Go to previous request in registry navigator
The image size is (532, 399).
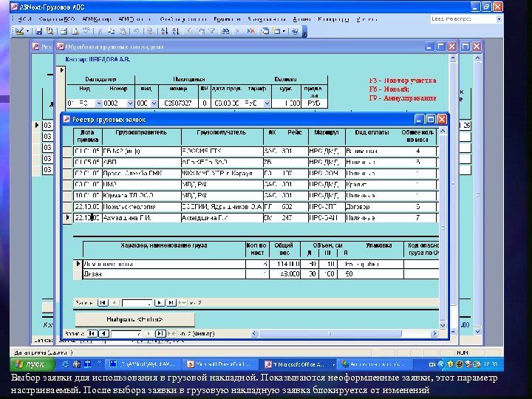pos(103,333)
